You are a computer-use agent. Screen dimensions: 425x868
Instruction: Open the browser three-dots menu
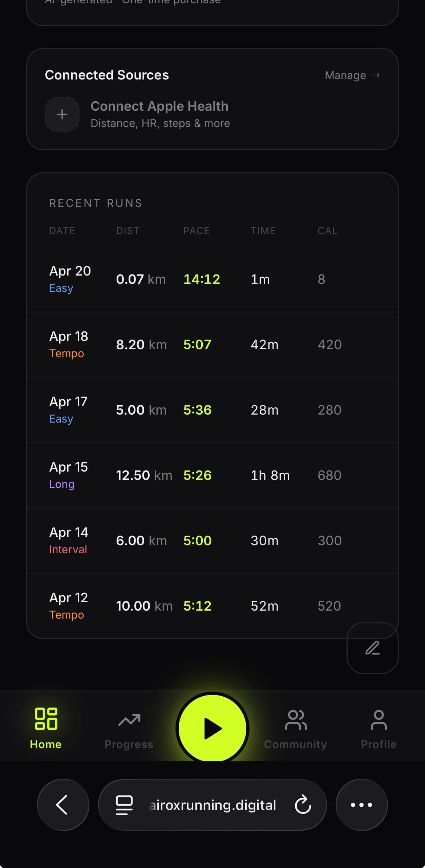[361, 805]
